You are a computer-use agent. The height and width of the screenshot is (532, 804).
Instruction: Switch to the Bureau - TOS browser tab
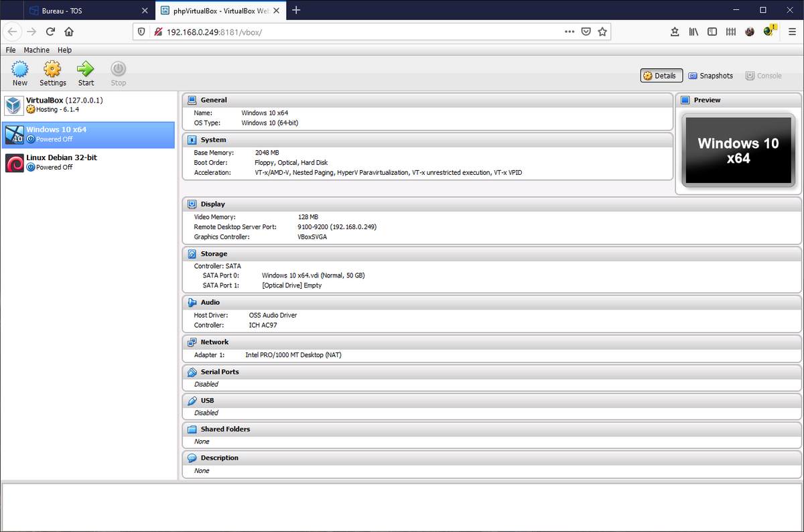(x=88, y=11)
